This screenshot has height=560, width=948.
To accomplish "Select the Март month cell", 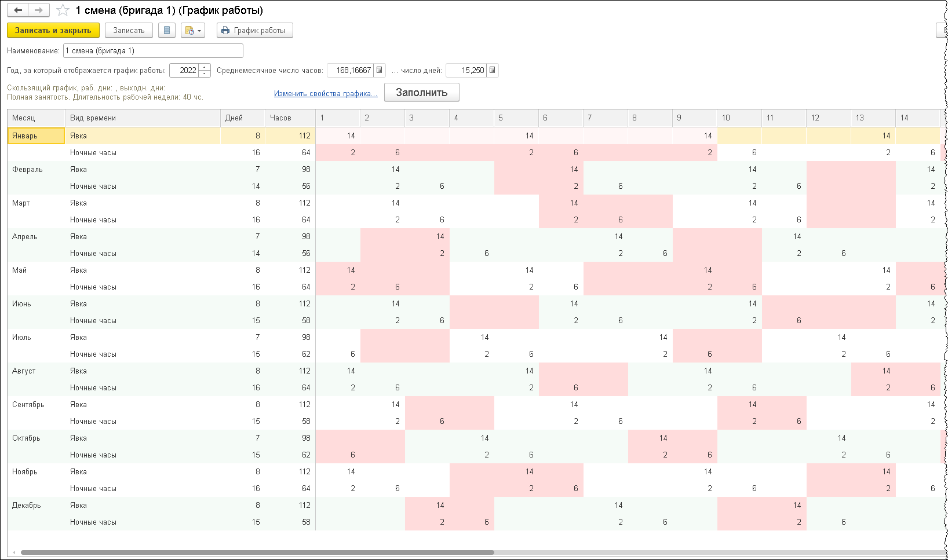I will pos(36,203).
